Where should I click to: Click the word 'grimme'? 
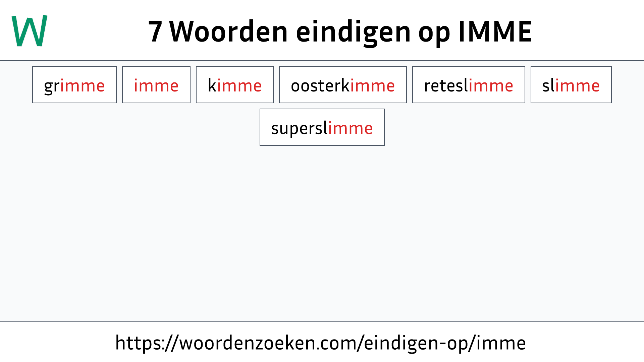74,85
